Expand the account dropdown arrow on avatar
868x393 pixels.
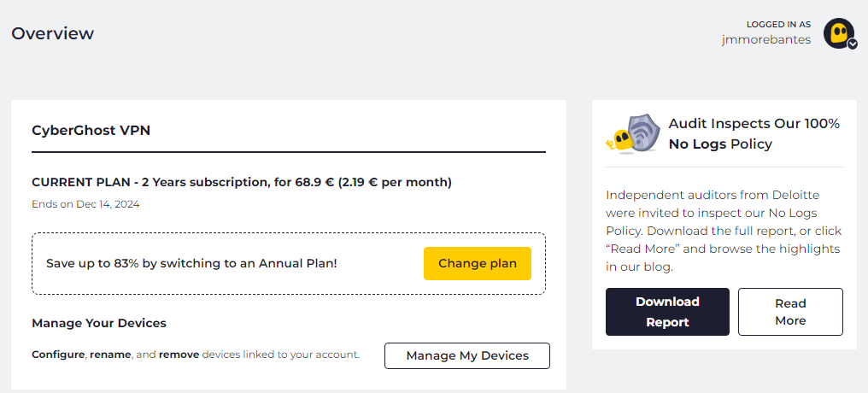click(x=852, y=44)
